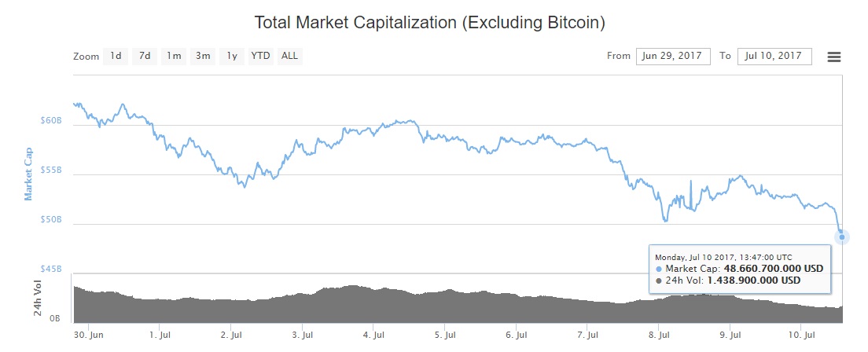Set zoom range to 3m

tap(203, 56)
